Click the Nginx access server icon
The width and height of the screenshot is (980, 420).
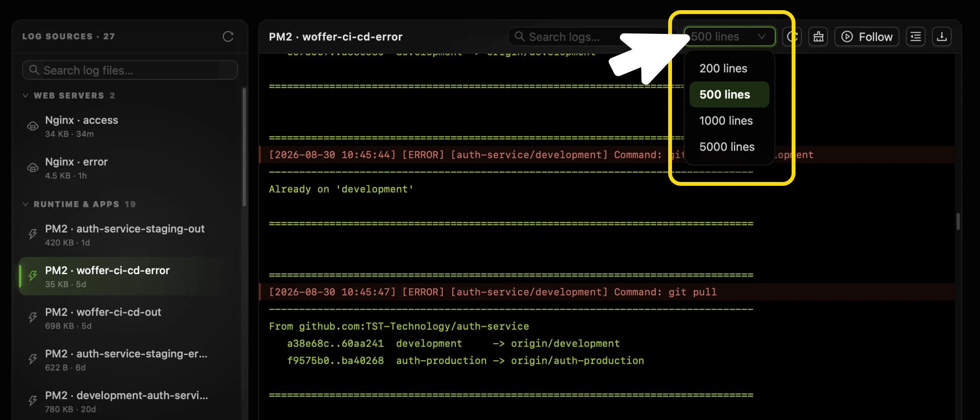click(33, 126)
